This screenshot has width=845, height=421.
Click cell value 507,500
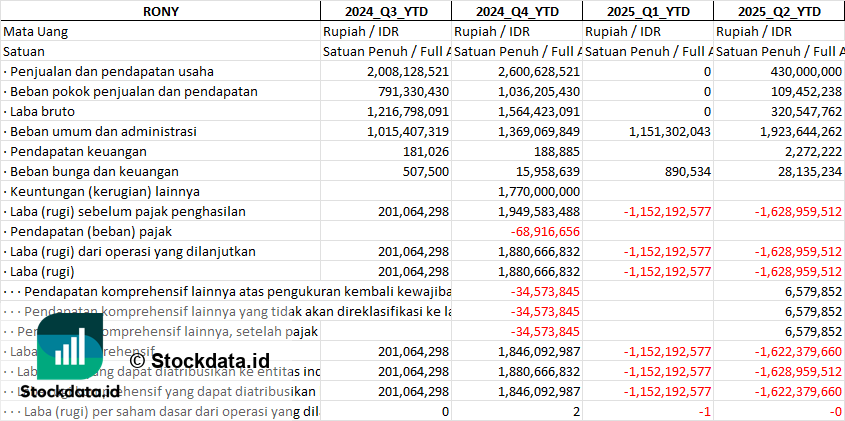426,171
